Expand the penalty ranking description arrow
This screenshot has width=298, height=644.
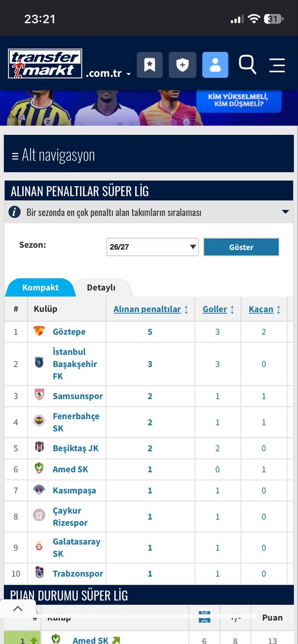285,213
